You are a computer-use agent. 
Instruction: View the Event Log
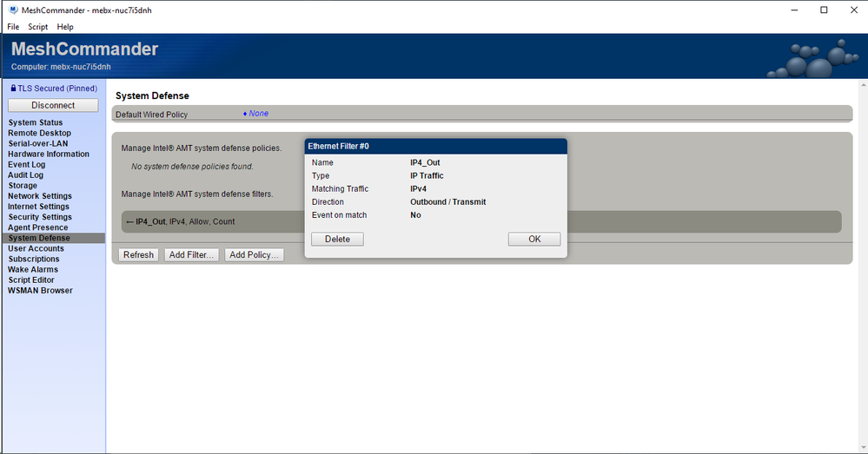(27, 165)
